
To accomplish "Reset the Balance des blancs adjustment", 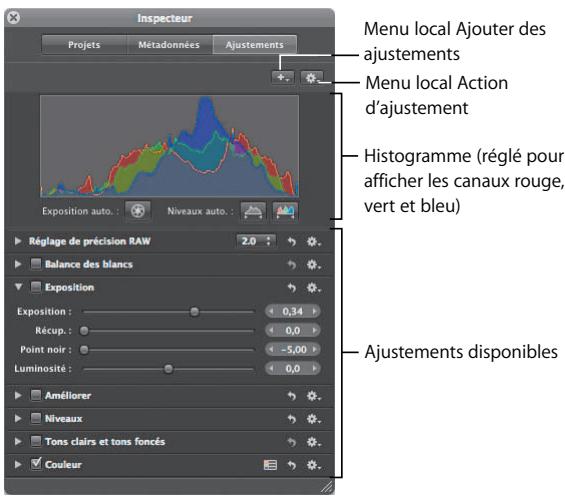I will [292, 265].
